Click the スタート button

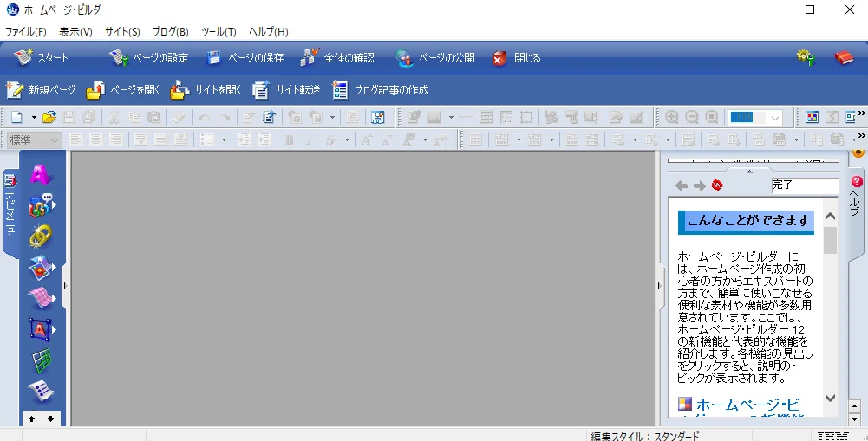41,57
